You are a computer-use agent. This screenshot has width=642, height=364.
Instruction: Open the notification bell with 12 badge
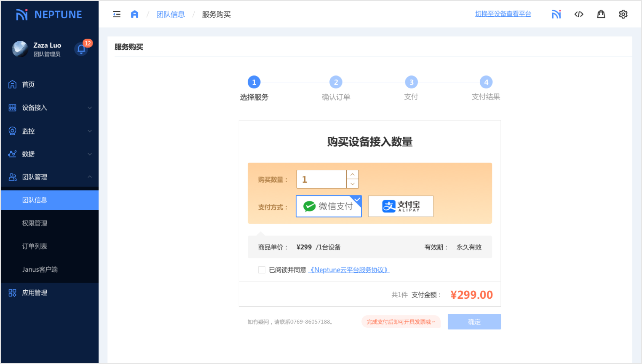point(81,49)
